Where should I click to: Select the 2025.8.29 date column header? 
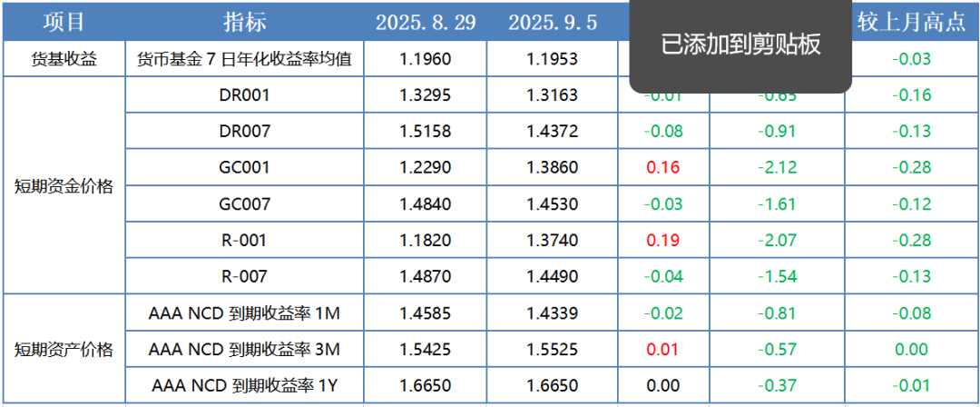click(425, 22)
